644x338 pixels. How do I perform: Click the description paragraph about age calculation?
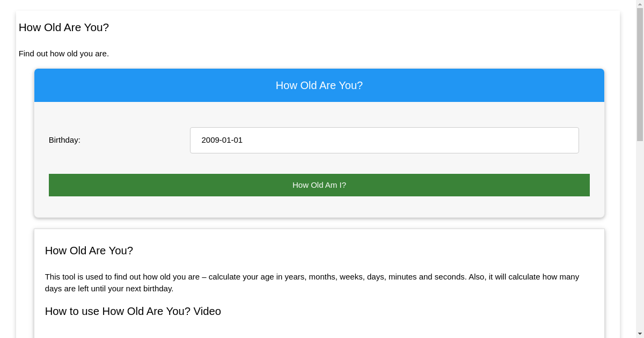pyautogui.click(x=311, y=282)
